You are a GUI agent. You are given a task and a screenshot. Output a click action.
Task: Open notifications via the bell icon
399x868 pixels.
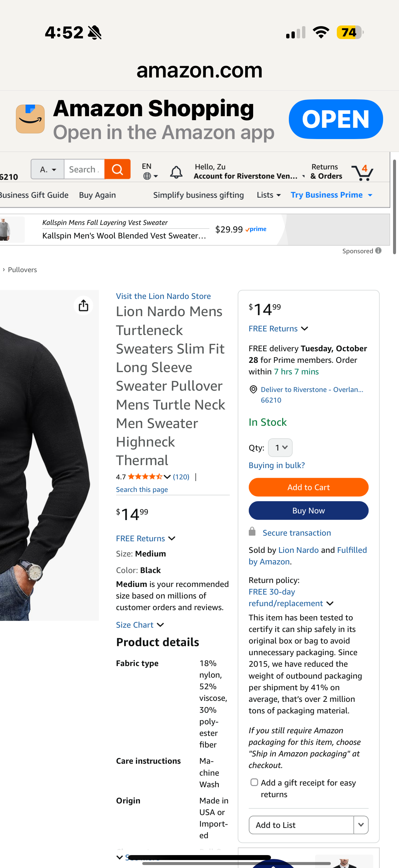tap(176, 171)
